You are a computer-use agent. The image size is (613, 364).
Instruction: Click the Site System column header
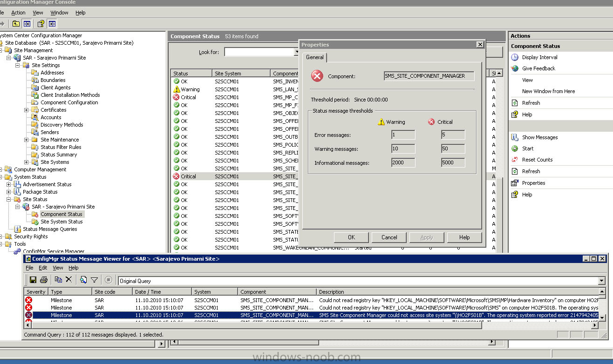point(241,74)
